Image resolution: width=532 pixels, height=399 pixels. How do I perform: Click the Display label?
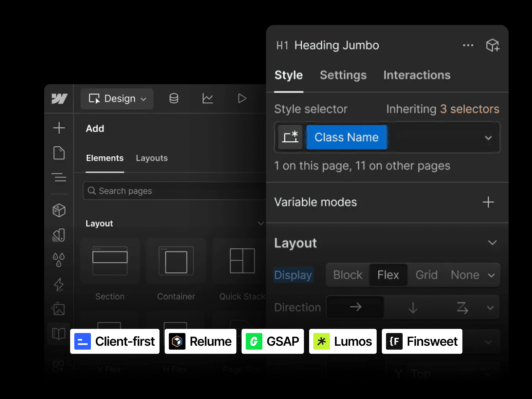tap(293, 275)
